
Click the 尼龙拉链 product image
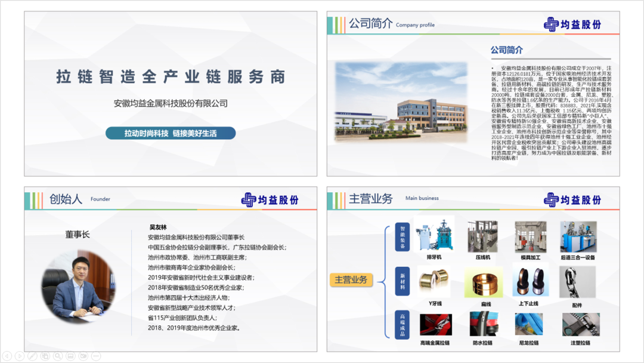coord(528,324)
